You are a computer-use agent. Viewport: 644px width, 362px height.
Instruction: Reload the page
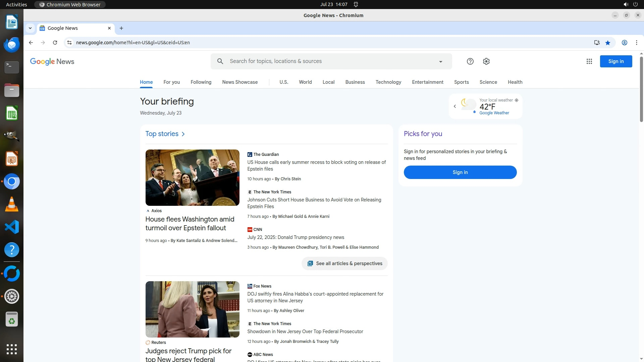click(x=55, y=43)
